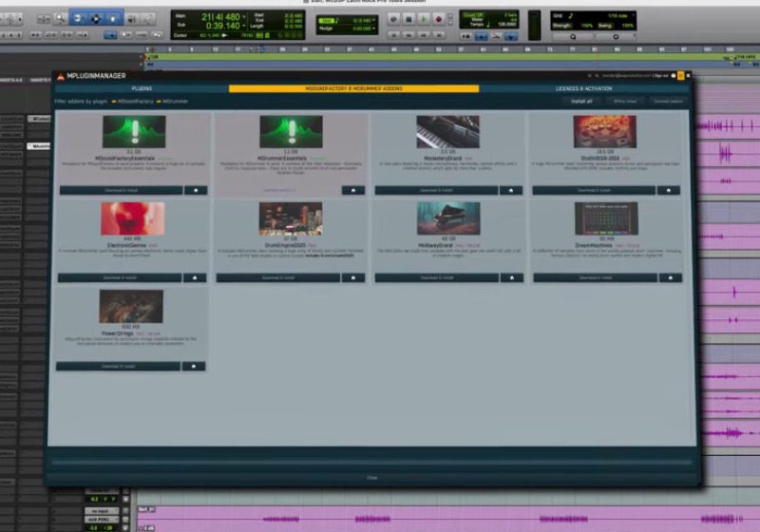
Task: Click the Fast Forward transport button
Action: (424, 35)
